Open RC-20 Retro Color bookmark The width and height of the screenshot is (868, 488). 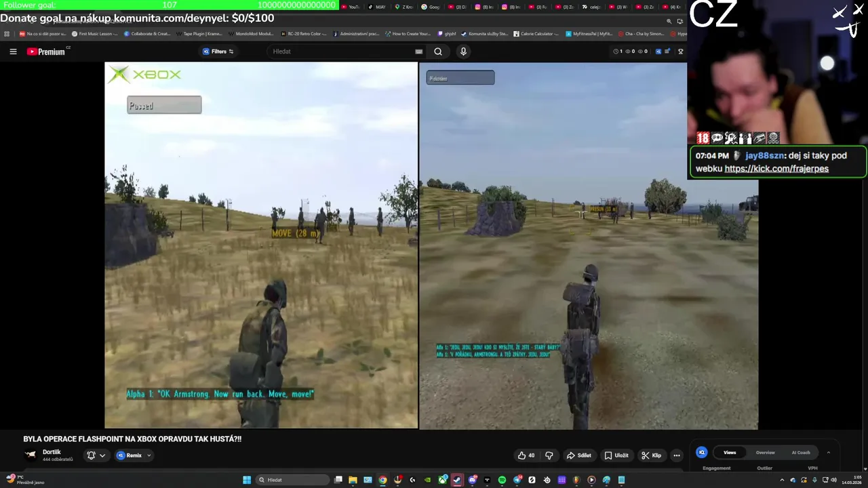[x=303, y=34]
